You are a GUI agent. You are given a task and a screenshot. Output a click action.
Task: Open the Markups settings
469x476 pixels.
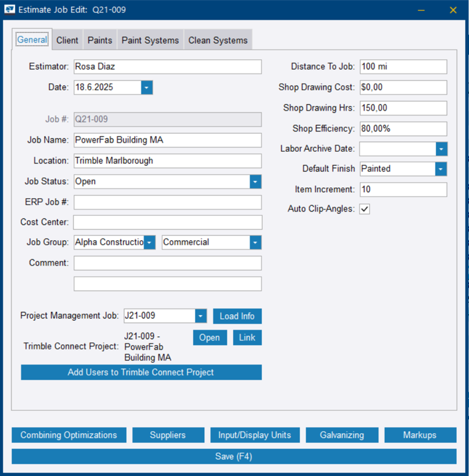[420, 435]
